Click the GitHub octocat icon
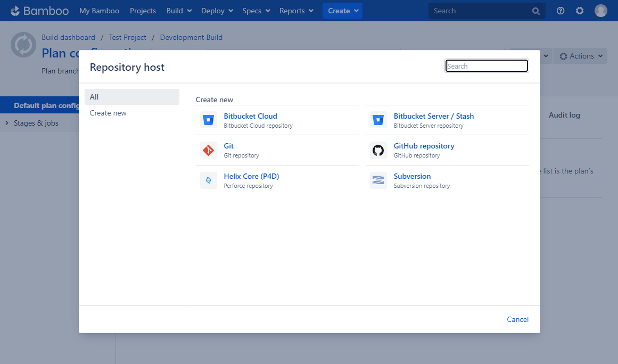618x364 pixels. pos(378,150)
